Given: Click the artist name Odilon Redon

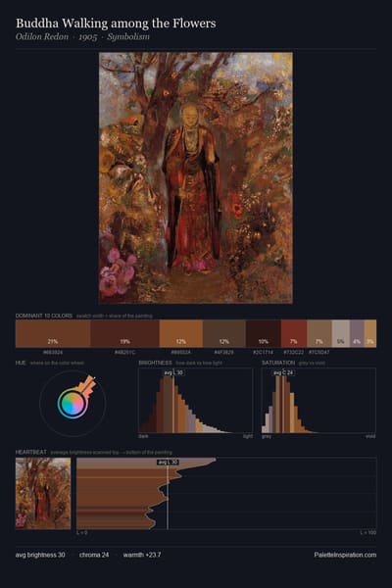Looking at the screenshot, I should coord(42,37).
